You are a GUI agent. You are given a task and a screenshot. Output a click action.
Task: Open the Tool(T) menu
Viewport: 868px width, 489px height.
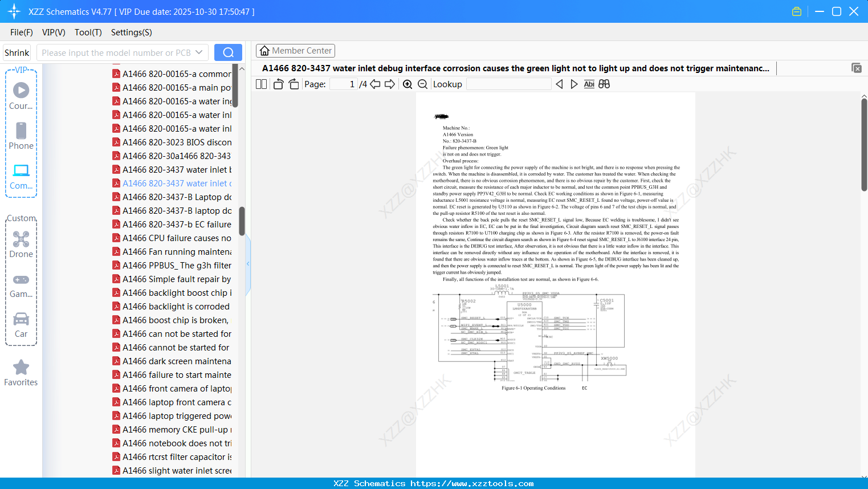(x=88, y=32)
